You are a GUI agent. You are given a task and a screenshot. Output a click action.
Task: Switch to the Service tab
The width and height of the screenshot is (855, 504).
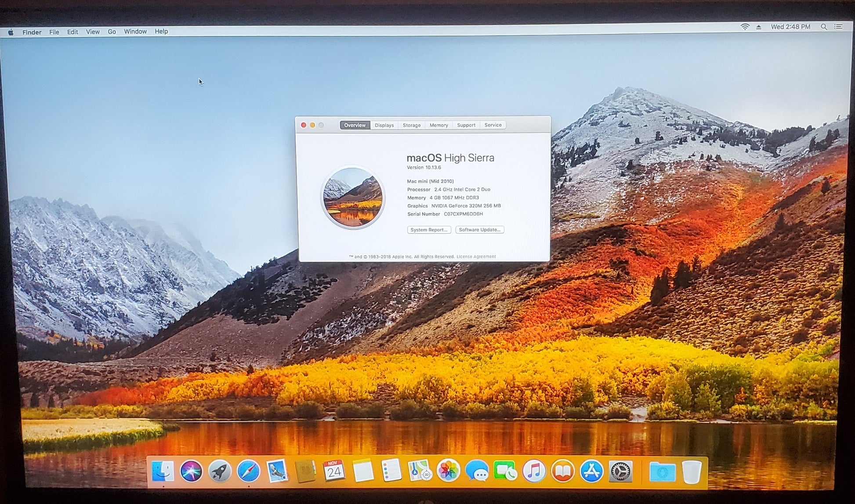click(x=493, y=125)
